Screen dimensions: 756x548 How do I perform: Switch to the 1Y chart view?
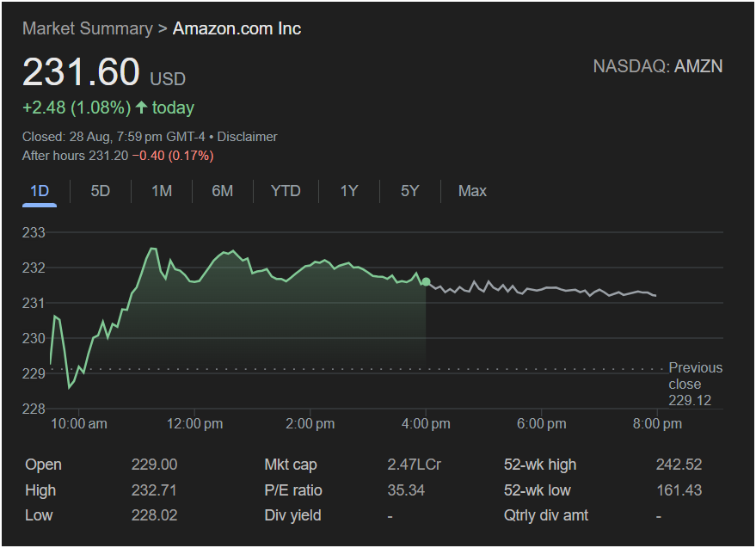click(348, 191)
